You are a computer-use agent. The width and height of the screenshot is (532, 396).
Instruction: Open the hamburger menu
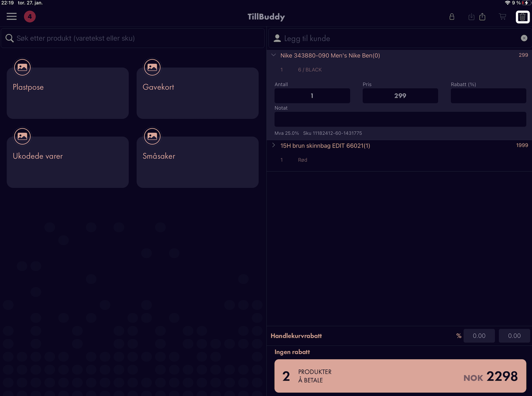(x=12, y=16)
